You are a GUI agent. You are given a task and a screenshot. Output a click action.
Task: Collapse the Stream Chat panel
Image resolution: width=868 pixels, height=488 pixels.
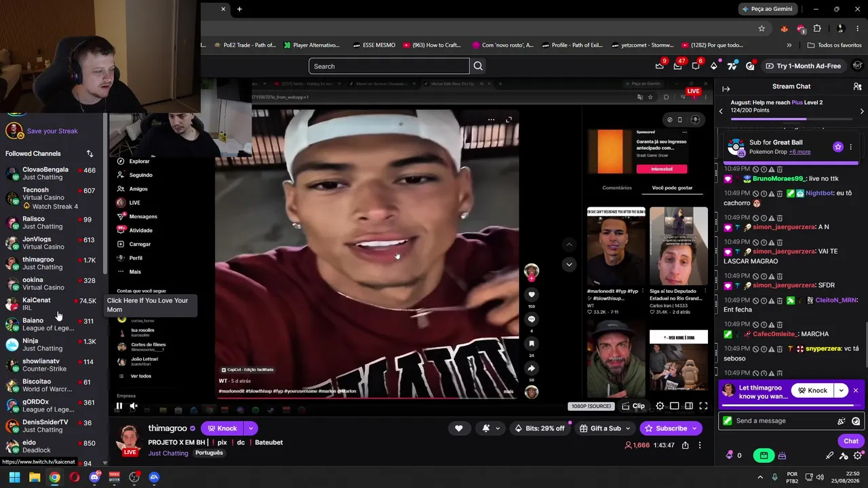(x=726, y=89)
